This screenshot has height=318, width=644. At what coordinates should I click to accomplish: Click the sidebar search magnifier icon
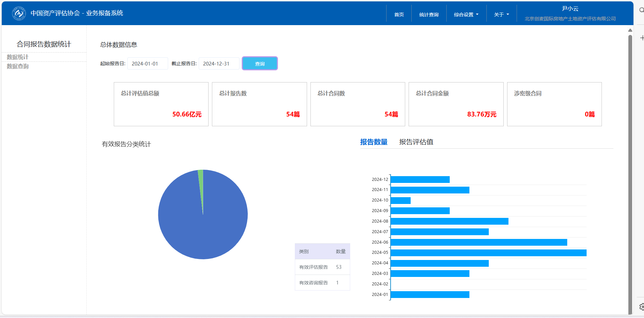click(641, 10)
